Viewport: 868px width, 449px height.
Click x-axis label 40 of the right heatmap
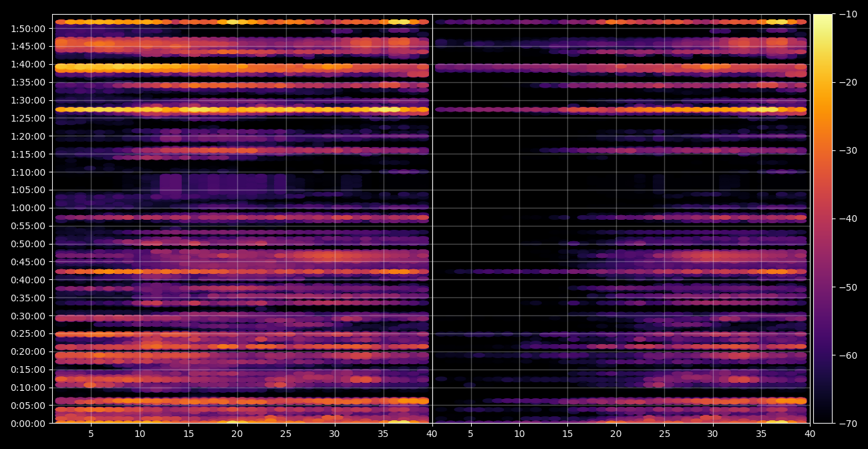pyautogui.click(x=810, y=434)
